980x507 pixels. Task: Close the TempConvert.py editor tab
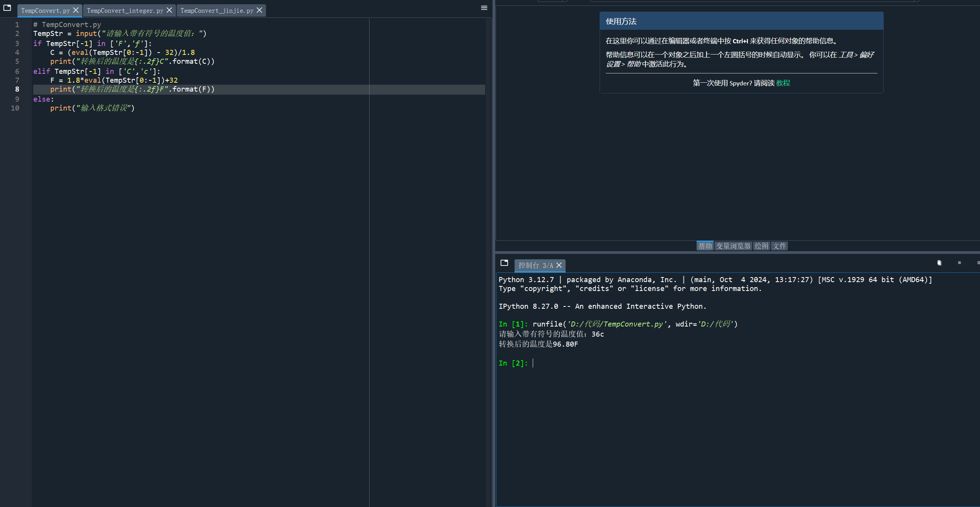tap(76, 10)
